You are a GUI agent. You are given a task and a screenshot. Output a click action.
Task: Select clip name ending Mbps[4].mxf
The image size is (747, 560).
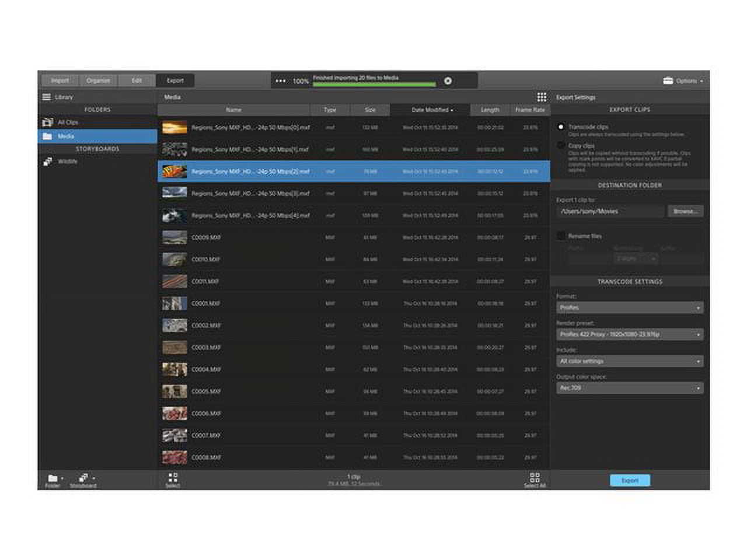point(250,216)
